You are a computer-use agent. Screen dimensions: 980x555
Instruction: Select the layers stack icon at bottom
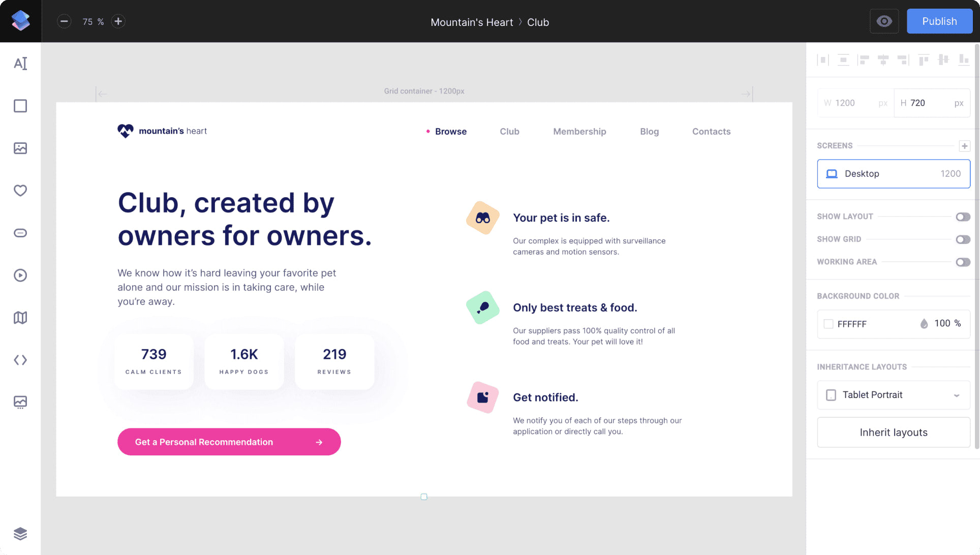[19, 534]
